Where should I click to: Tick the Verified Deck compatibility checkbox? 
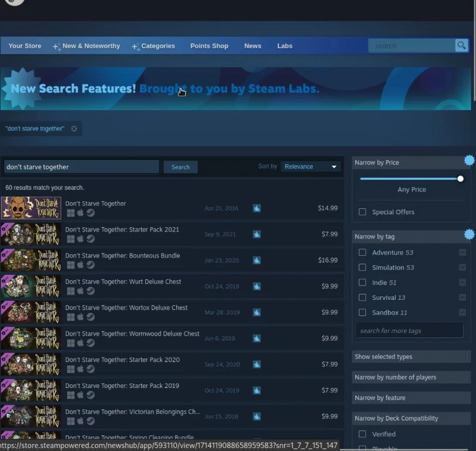(x=362, y=434)
